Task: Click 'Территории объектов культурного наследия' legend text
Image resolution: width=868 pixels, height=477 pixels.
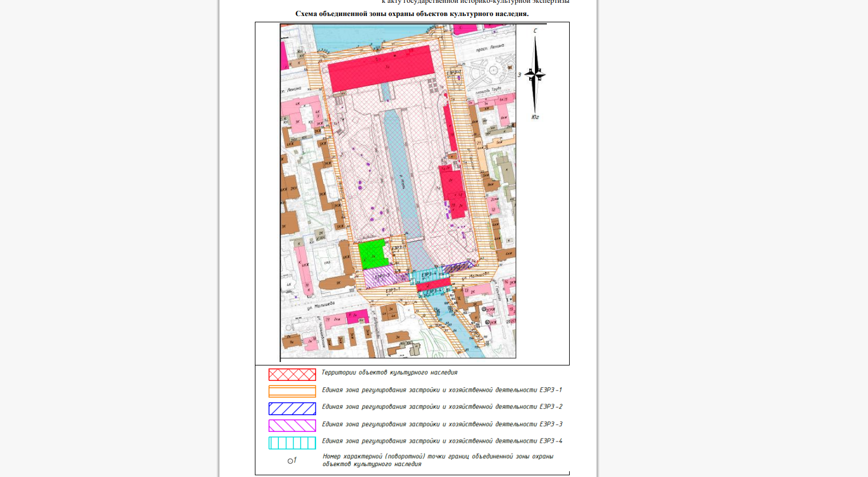Action: click(x=389, y=372)
